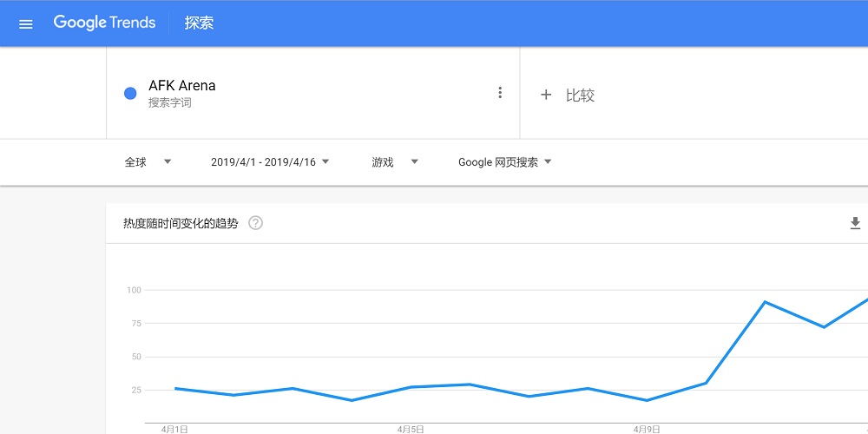Select the 4月1日 axis date label
Viewport: 868px width, 434px height.
(174, 429)
